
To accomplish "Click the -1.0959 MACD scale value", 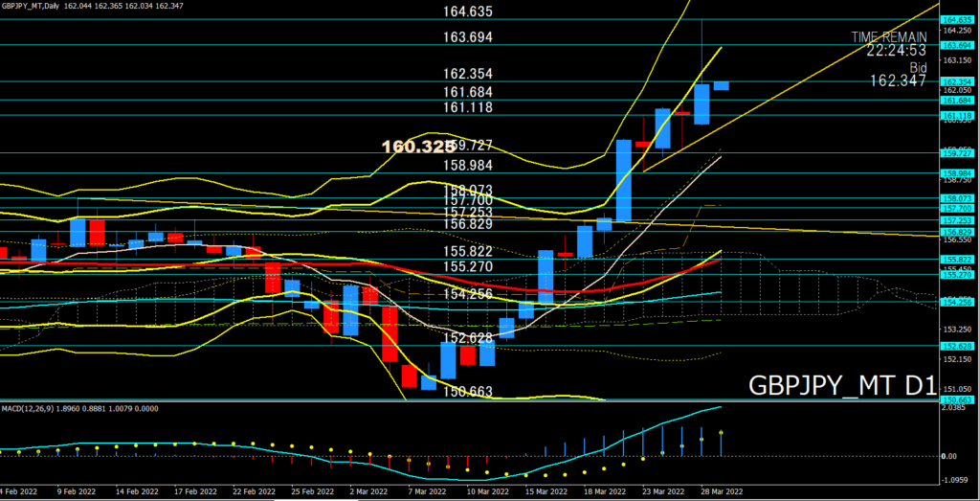I will pyautogui.click(x=955, y=482).
